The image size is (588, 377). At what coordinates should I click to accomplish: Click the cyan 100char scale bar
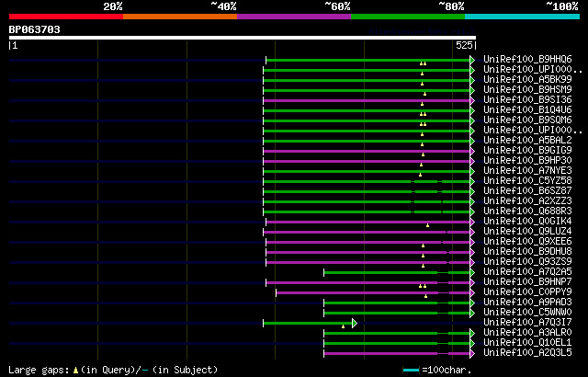(x=411, y=371)
